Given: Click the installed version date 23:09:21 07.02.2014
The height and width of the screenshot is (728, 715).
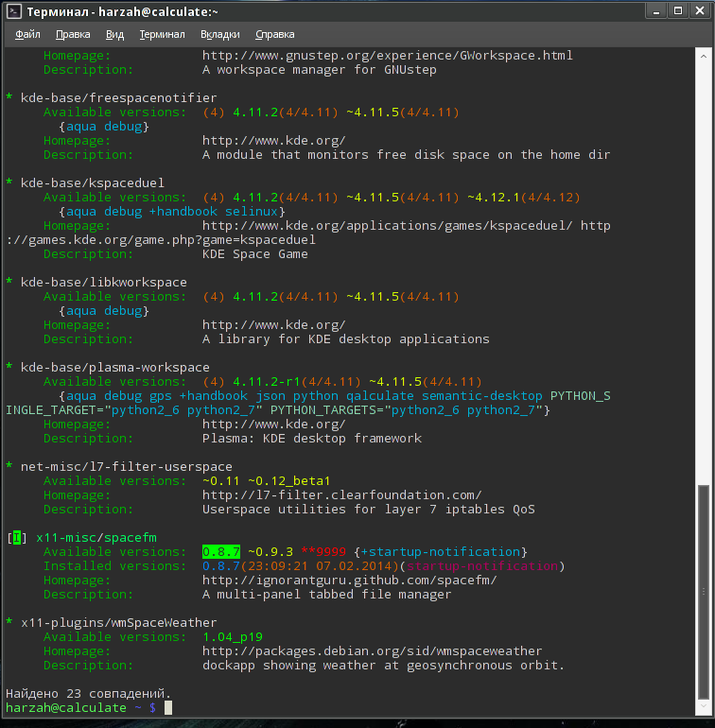Looking at the screenshot, I should pos(319,566).
